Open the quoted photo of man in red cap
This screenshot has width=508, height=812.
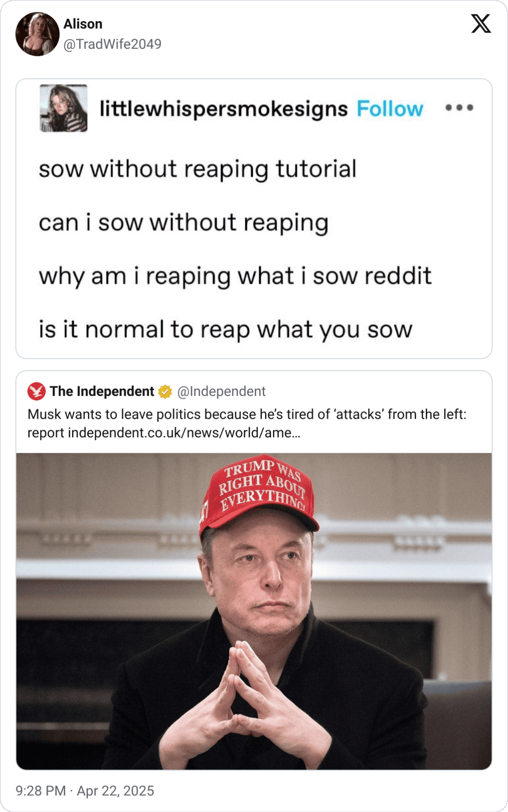point(254,611)
